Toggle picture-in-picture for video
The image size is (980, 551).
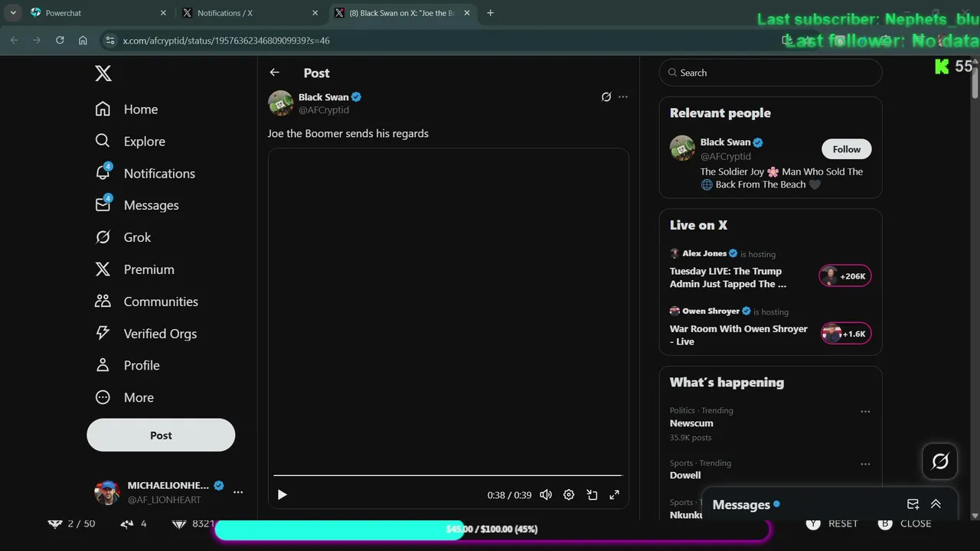click(x=592, y=495)
